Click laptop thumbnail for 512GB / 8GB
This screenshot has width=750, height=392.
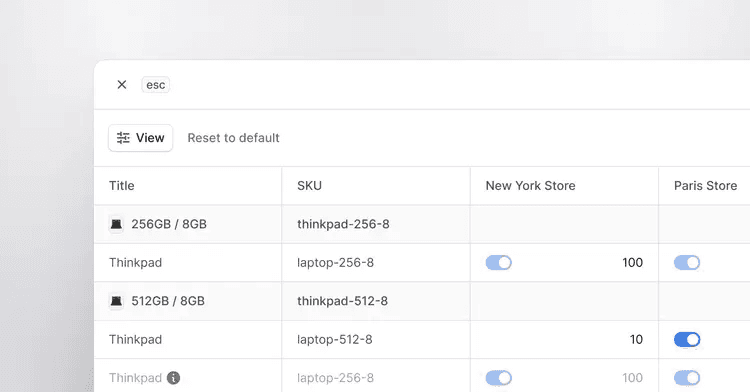click(116, 301)
